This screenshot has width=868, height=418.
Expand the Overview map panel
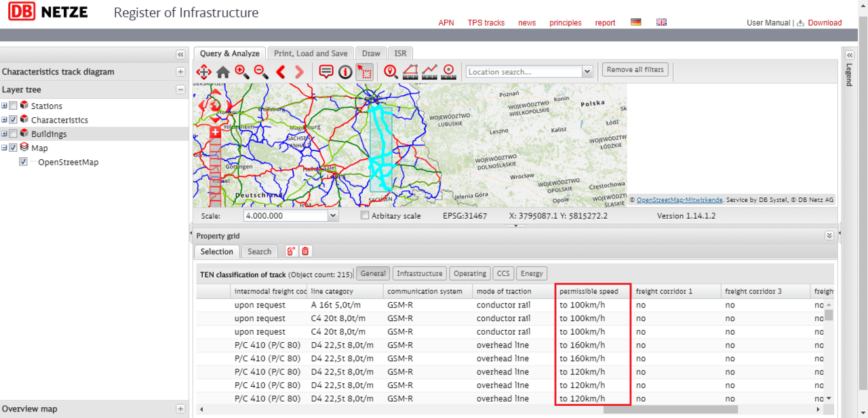[180, 409]
